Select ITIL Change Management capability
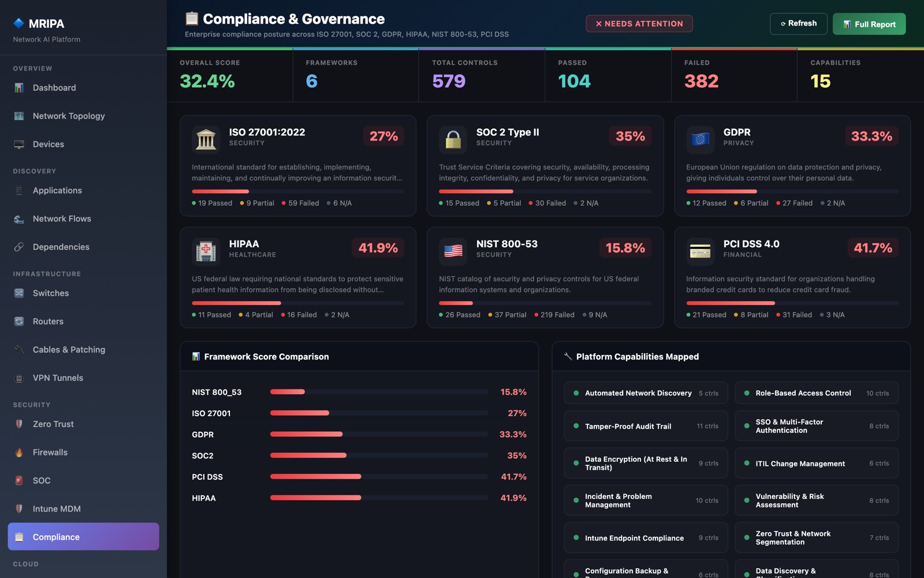Image resolution: width=924 pixels, height=578 pixels. pyautogui.click(x=817, y=464)
